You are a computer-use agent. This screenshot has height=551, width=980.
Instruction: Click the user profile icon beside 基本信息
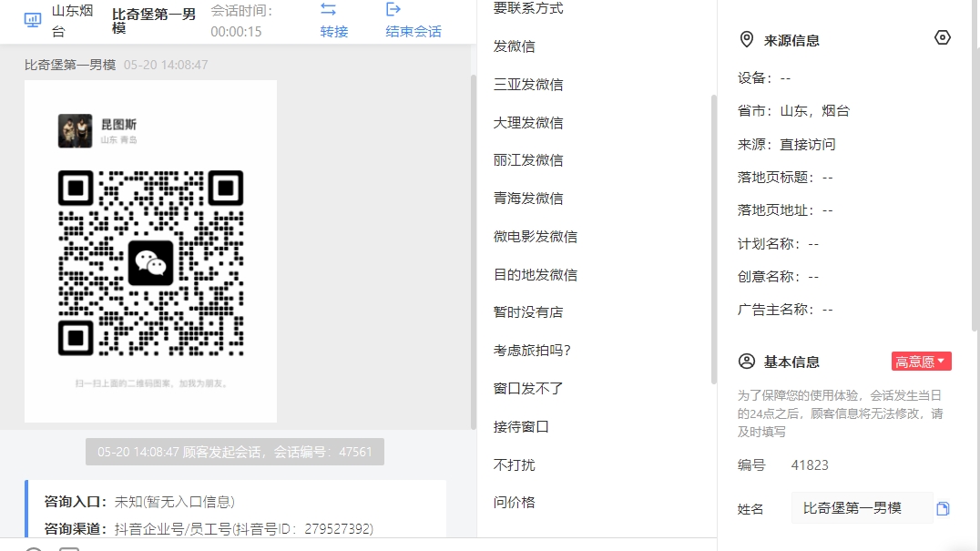pos(746,361)
